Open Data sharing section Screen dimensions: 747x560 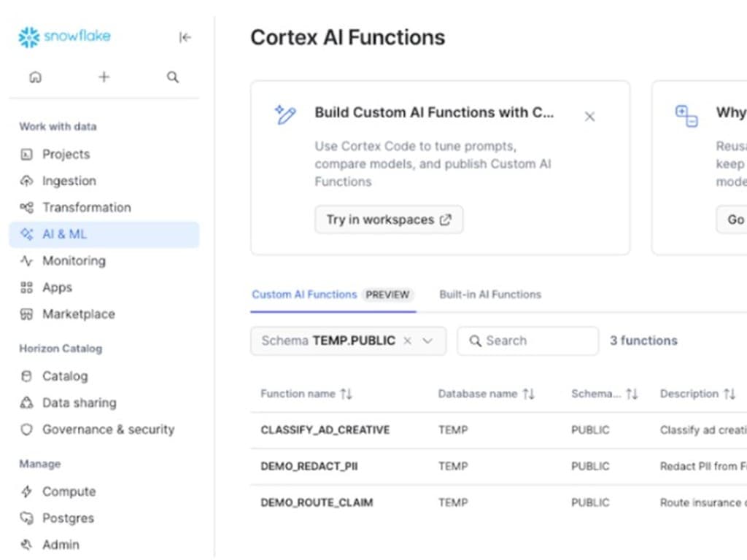(104, 402)
